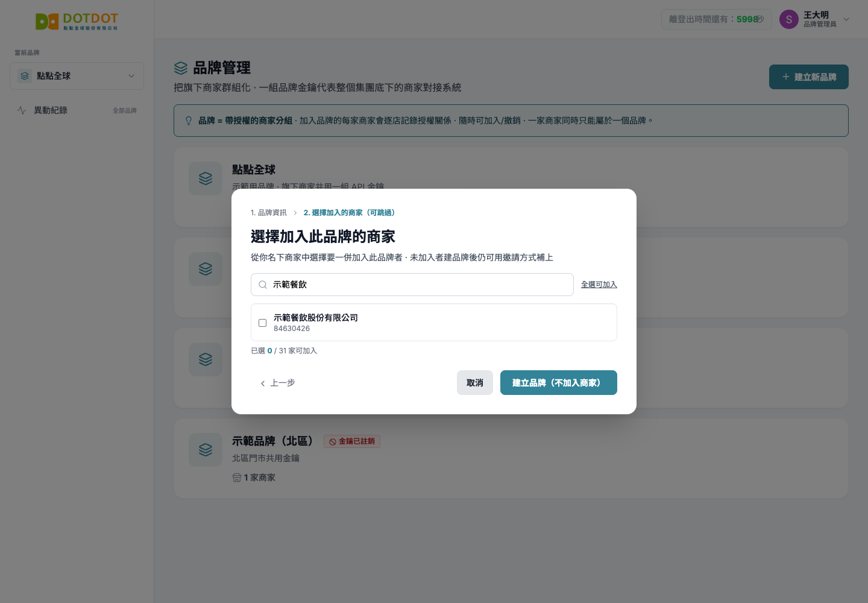Click merchant tax ID 84630426
The image size is (868, 603).
coord(292,329)
